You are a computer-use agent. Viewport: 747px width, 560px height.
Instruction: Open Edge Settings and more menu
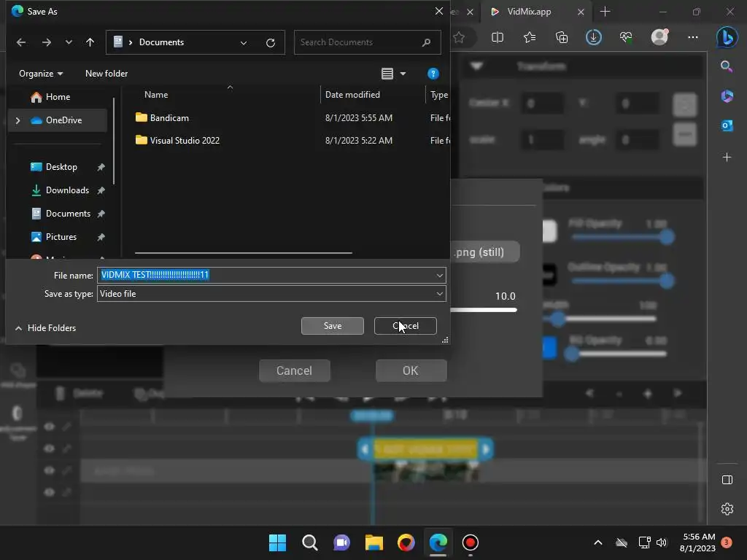point(693,37)
